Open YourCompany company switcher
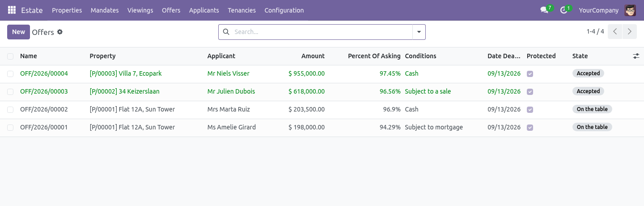The height and width of the screenshot is (206, 644). 599,10
